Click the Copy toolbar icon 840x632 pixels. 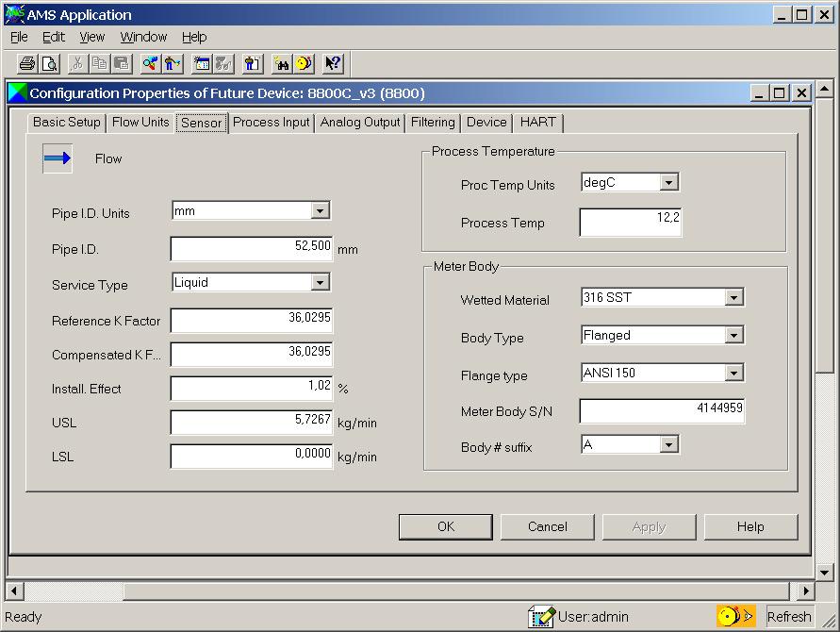point(100,64)
